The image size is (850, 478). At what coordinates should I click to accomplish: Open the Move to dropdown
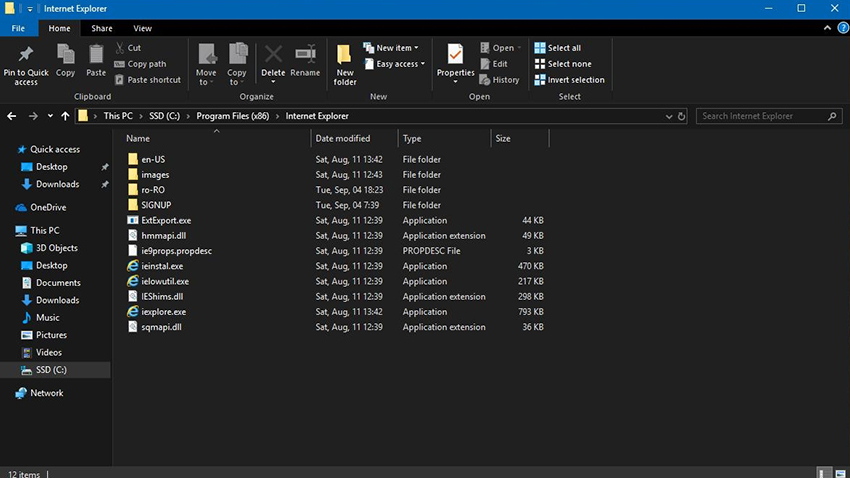click(x=206, y=62)
